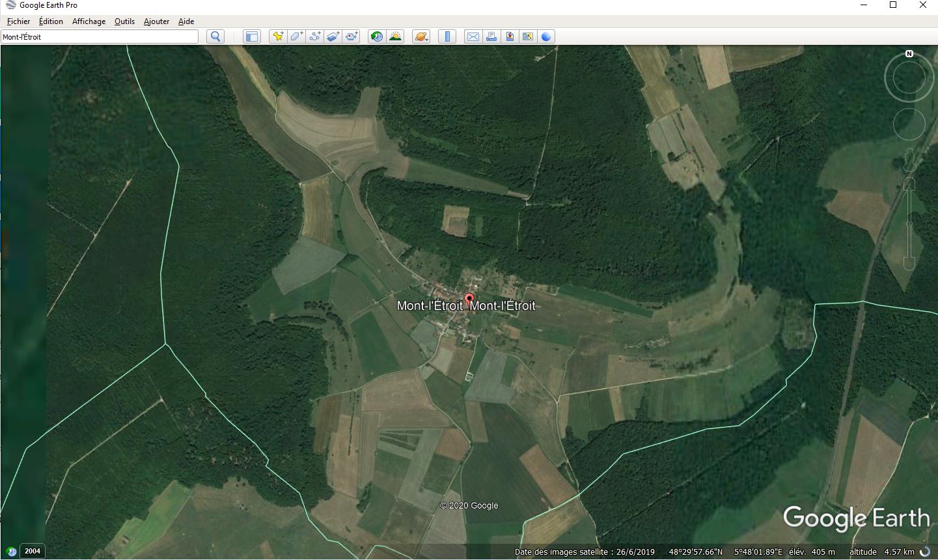
Task: Click the latitude 48°29'57.66"N readout
Action: 696,552
